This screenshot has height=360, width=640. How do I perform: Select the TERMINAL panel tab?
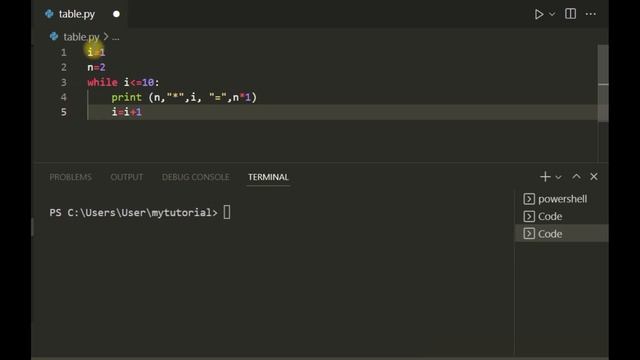(268, 177)
